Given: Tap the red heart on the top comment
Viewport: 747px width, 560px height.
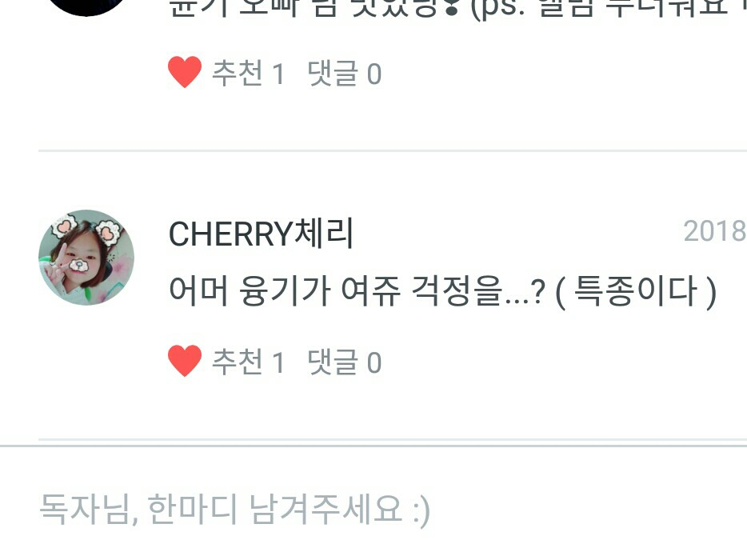Looking at the screenshot, I should [x=185, y=72].
